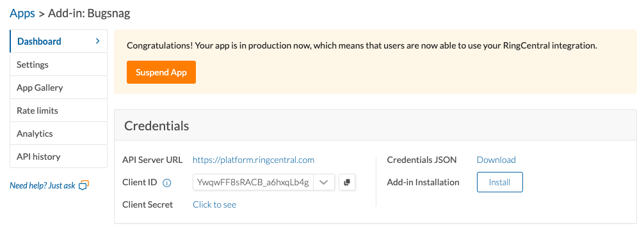Screen dimensions: 644x230
Task: Go to App Gallery section
Action: click(x=59, y=88)
